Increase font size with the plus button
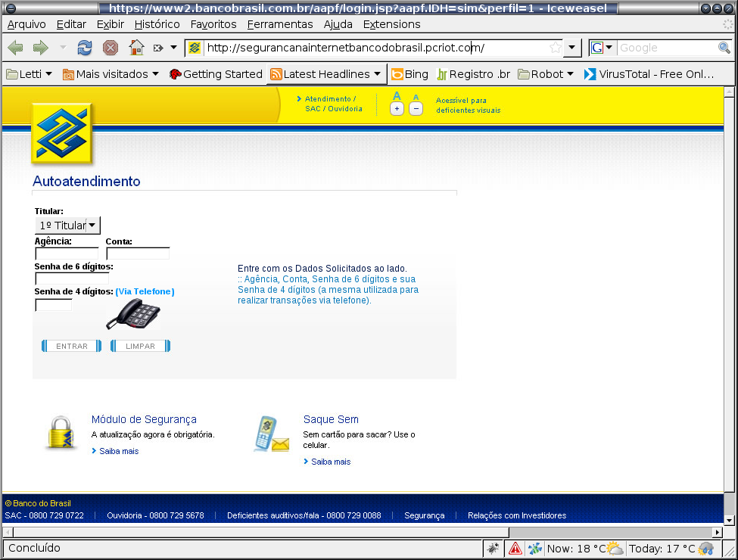Viewport: 738px width, 560px height. click(397, 109)
